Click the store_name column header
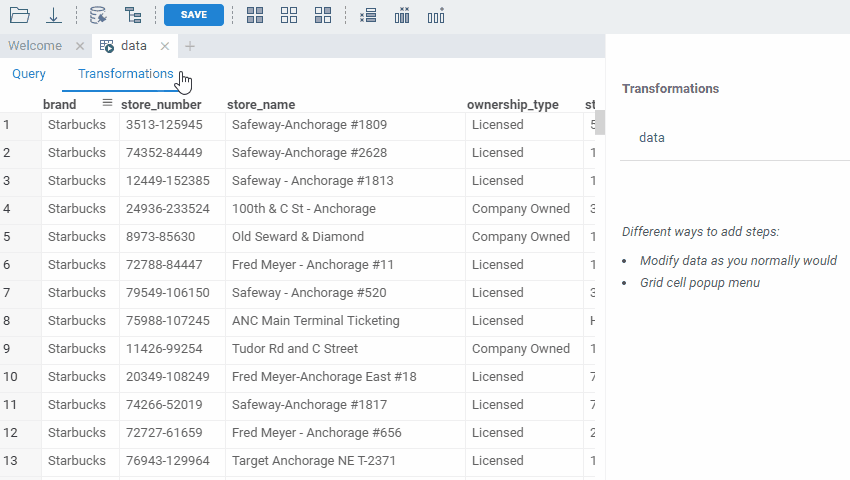The image size is (850, 480). tap(261, 104)
